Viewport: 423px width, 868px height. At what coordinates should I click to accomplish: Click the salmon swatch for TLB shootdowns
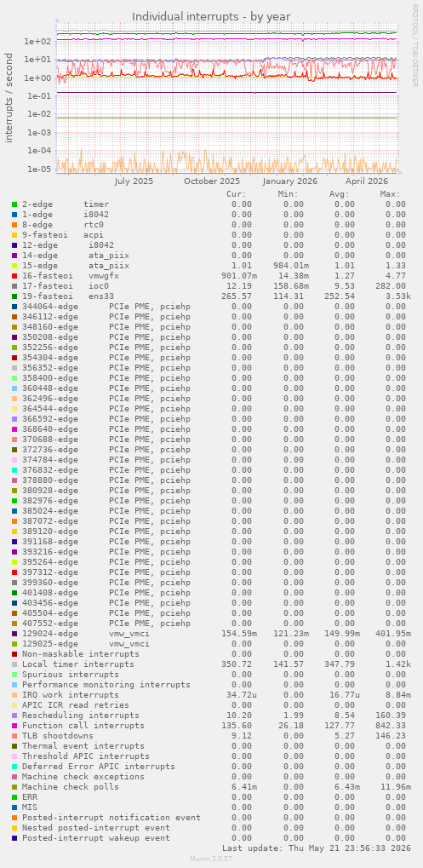click(14, 736)
